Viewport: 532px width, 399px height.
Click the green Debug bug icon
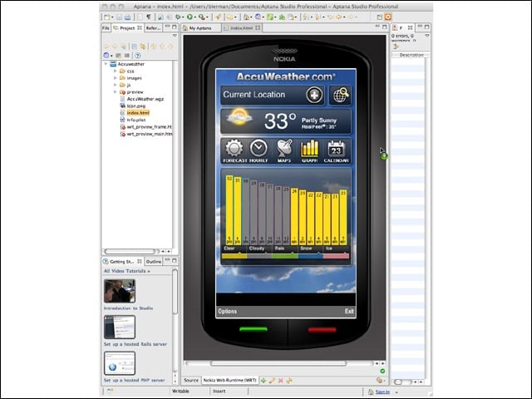tap(177, 17)
